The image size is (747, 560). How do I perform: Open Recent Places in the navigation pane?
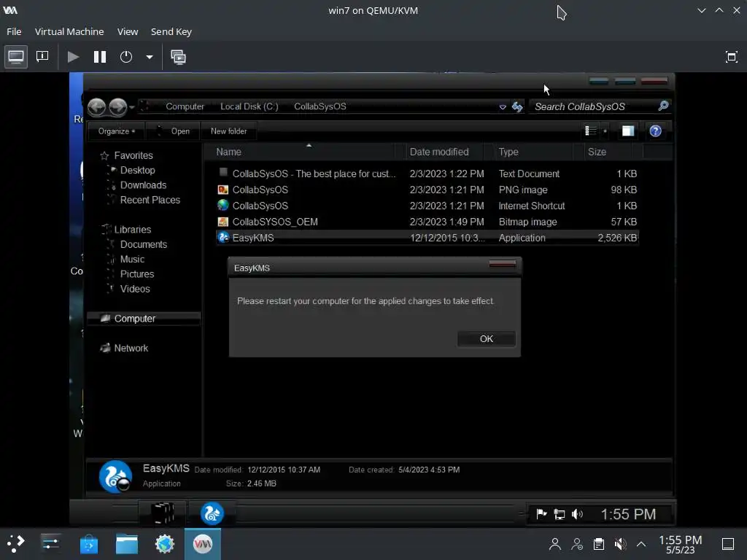click(x=150, y=200)
